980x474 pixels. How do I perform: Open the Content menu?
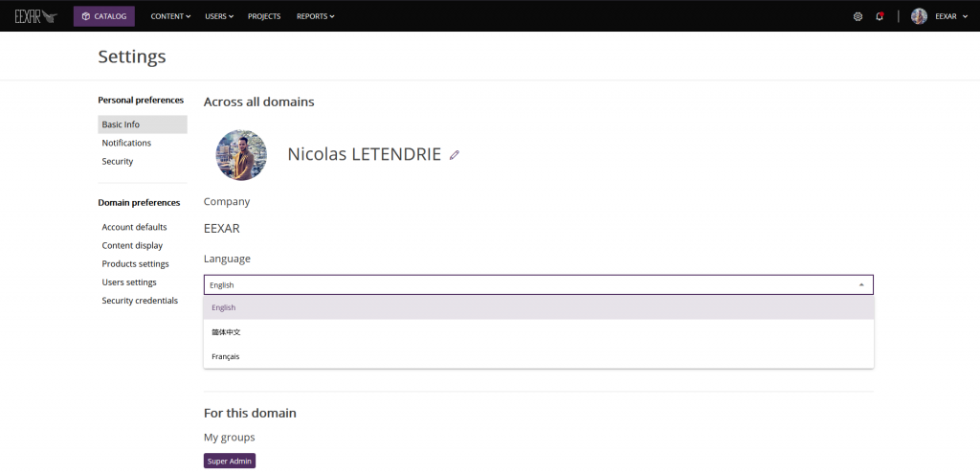coord(170,16)
